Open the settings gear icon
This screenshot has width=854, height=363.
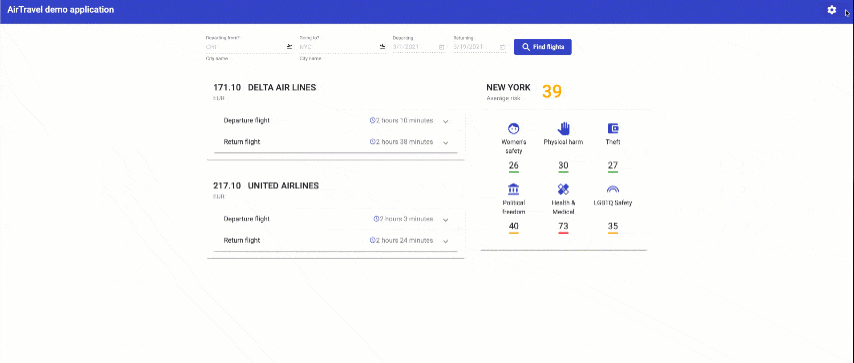pos(832,10)
